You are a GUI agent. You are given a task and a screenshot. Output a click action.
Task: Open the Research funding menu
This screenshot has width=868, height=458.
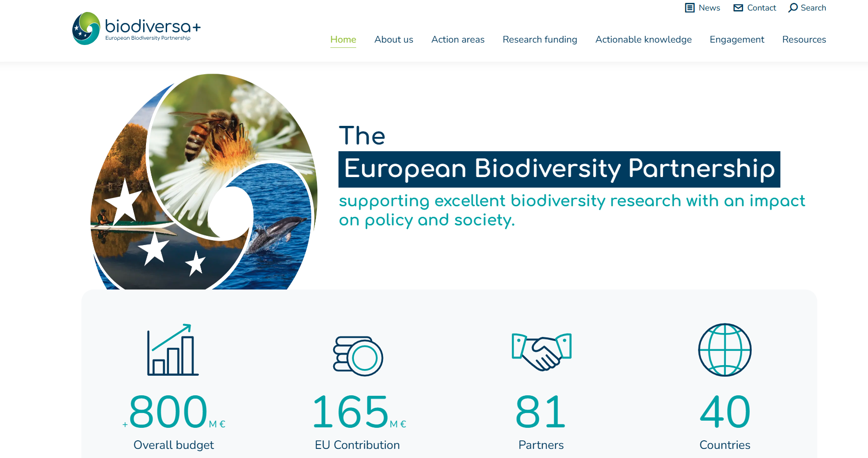[540, 40]
